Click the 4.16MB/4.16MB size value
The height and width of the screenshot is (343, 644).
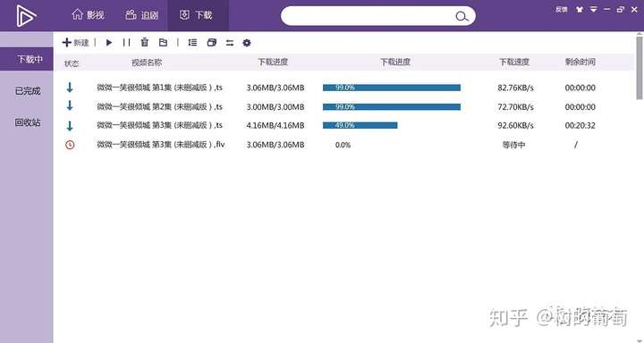pos(275,125)
